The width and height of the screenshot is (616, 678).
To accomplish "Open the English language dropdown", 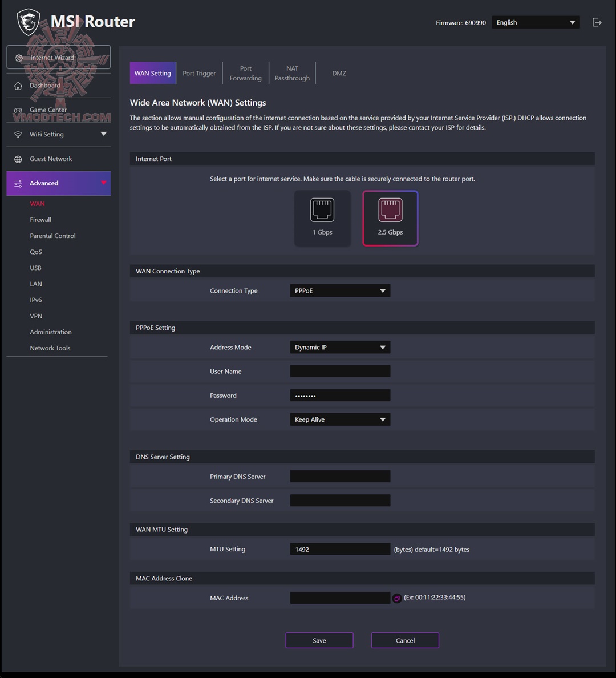I will click(x=536, y=22).
